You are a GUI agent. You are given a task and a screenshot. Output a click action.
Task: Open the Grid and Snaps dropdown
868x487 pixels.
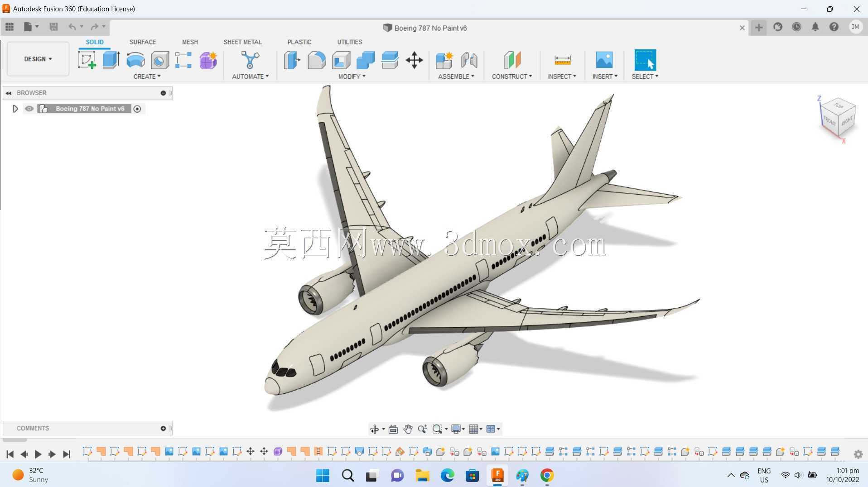(x=475, y=429)
